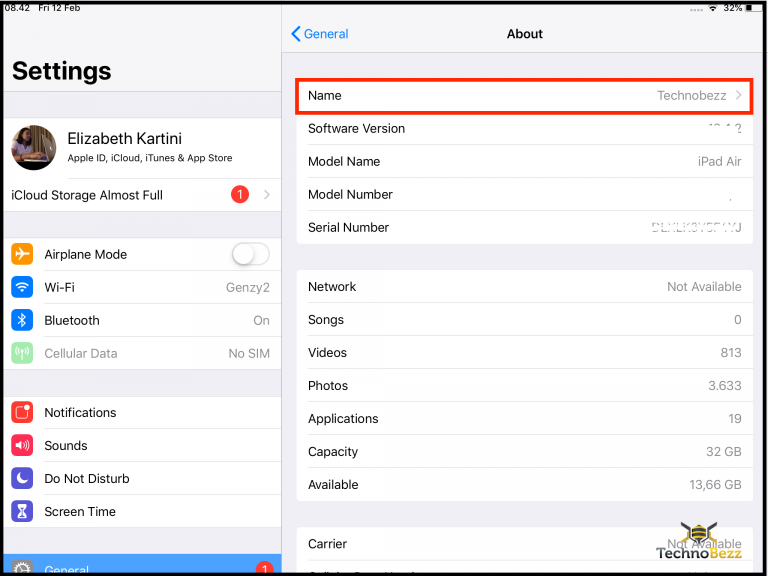Tap the Notifications icon
This screenshot has height=576, width=768.
(22, 412)
